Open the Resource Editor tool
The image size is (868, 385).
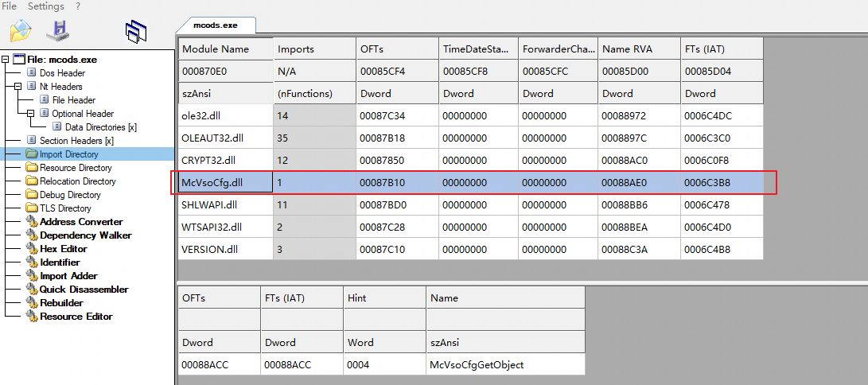coord(76,317)
